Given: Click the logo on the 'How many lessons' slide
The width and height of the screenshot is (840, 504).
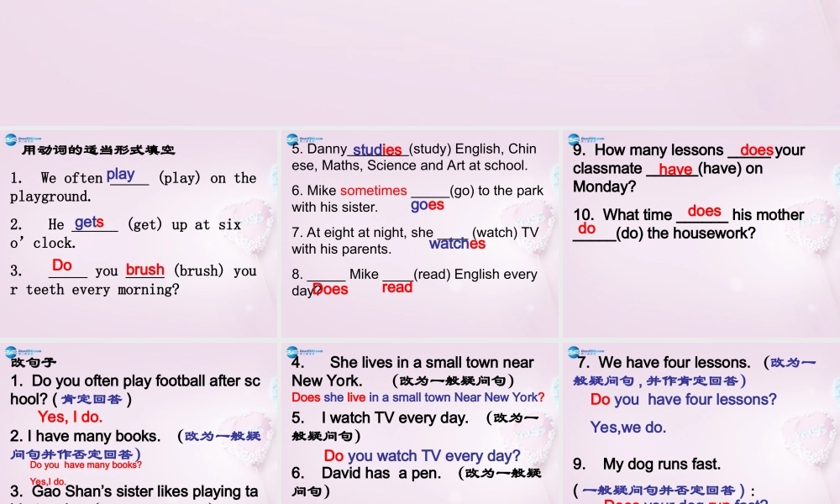Looking at the screenshot, I should click(x=585, y=139).
